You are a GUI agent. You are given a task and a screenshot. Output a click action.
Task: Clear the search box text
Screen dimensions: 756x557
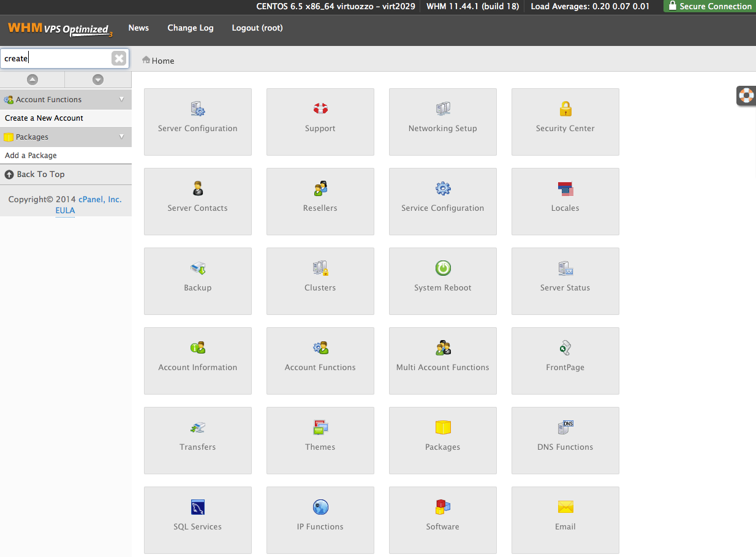(119, 58)
